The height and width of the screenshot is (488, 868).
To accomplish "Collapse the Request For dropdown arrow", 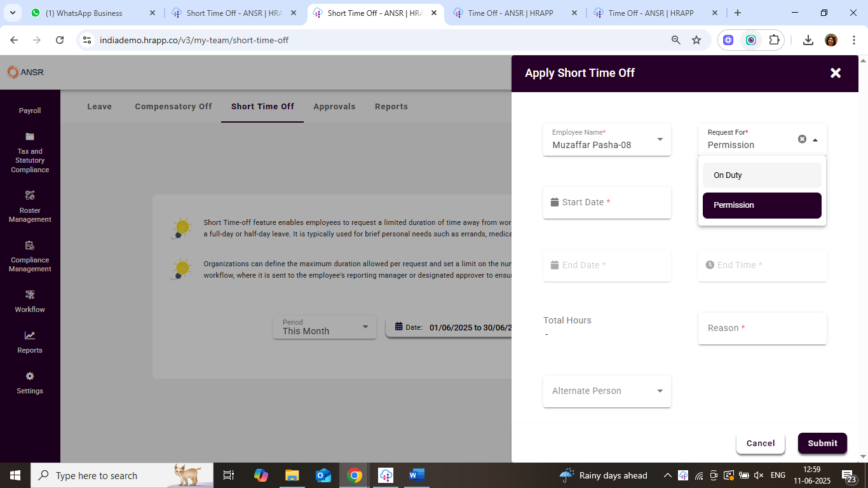I will tap(815, 140).
